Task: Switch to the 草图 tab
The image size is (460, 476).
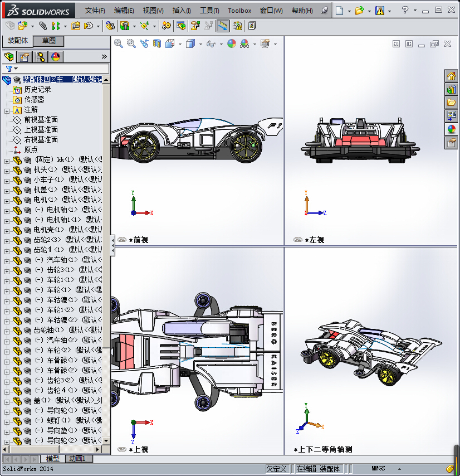Action: point(49,41)
